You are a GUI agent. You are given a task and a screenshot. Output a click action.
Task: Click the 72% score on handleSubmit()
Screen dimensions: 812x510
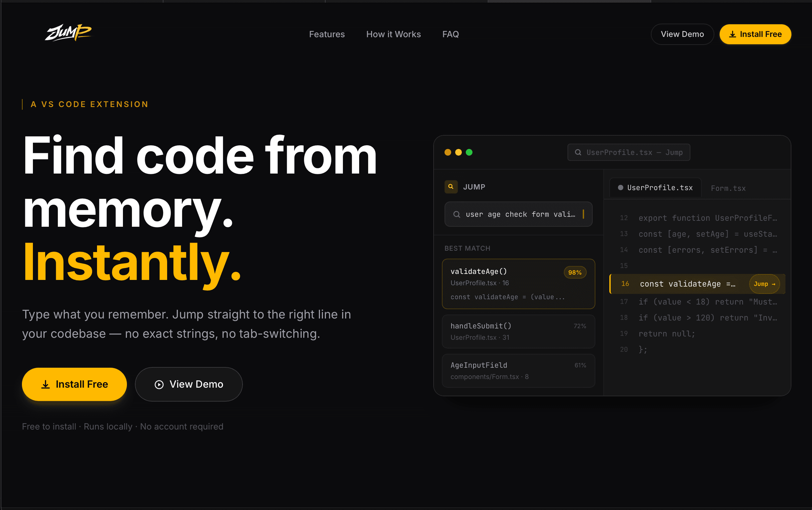click(580, 326)
